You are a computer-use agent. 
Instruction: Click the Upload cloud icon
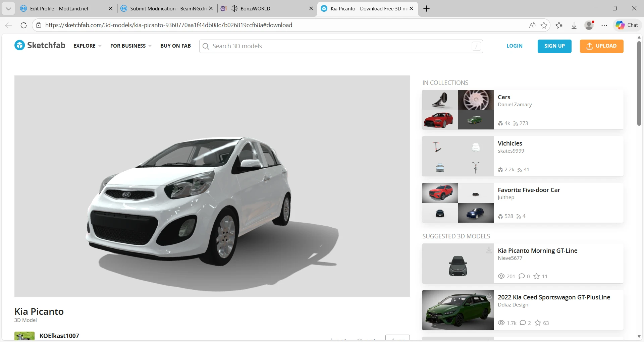[589, 46]
